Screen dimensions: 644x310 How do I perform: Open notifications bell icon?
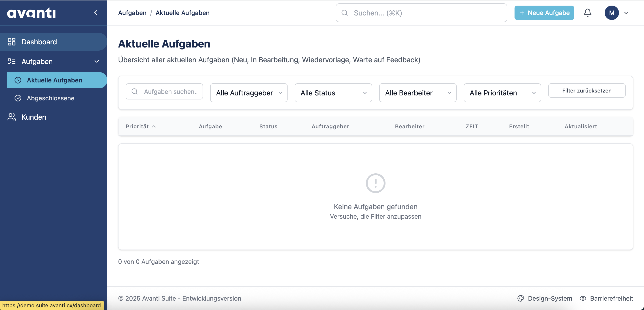pos(587,13)
